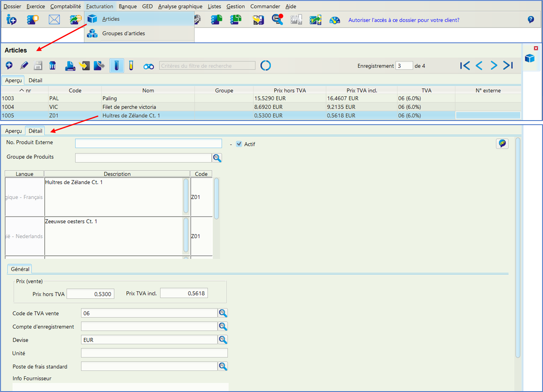Click the speech bubble comment icon in detail
This screenshot has width=543, height=392.
pos(502,143)
